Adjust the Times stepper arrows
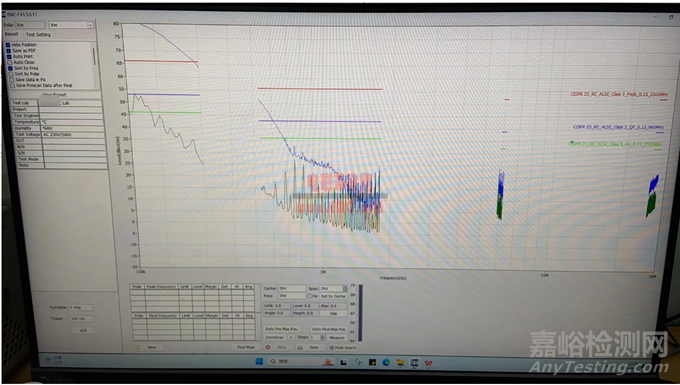This screenshot has height=385, width=680. click(x=322, y=337)
